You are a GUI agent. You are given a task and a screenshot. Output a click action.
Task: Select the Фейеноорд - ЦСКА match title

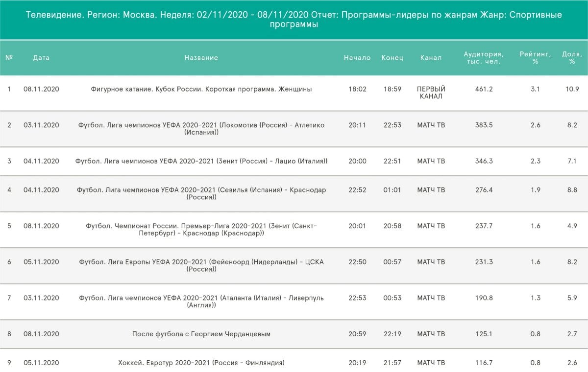201,265
